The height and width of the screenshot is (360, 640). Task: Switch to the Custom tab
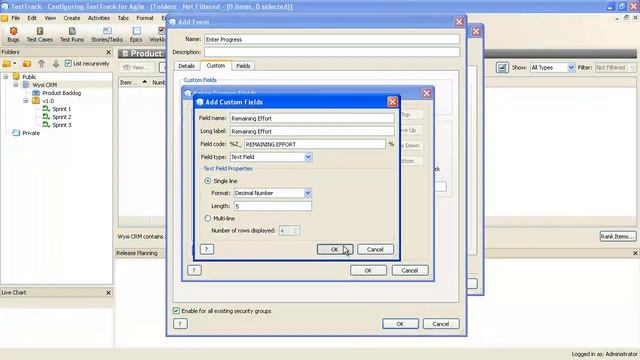coord(216,66)
